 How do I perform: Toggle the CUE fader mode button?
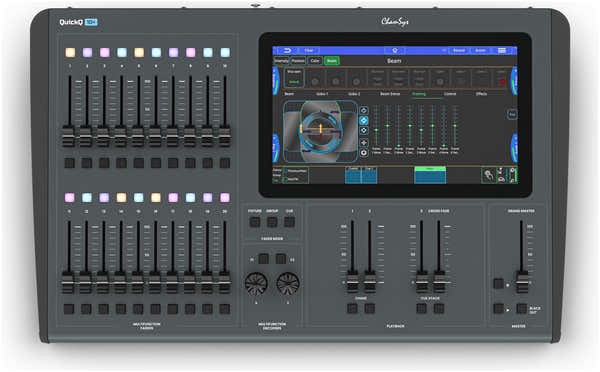(289, 222)
